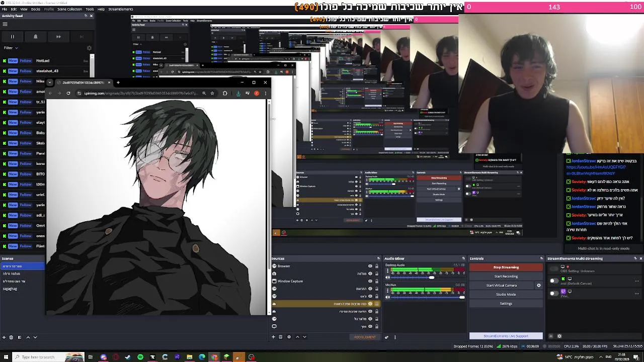Undock the Activity feed panel
Viewport: 644px width, 362px height.
pos(86,16)
